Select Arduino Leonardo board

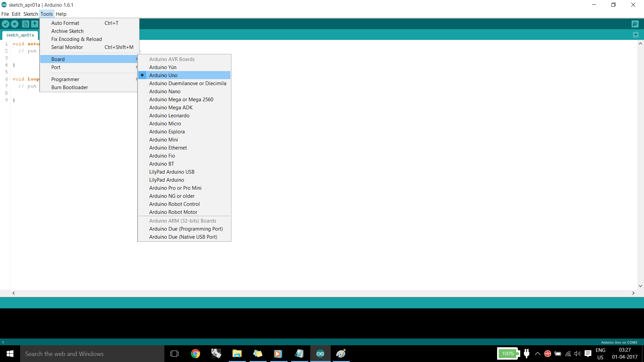coord(184,116)
